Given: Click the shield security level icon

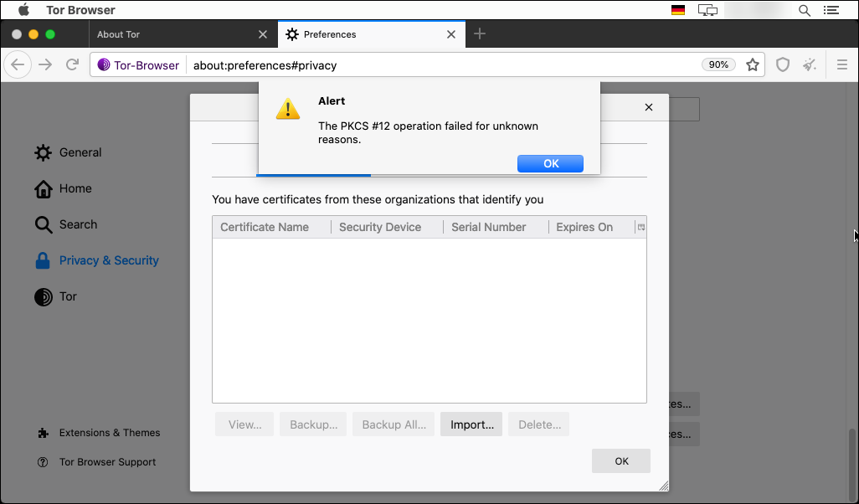Looking at the screenshot, I should click(783, 64).
